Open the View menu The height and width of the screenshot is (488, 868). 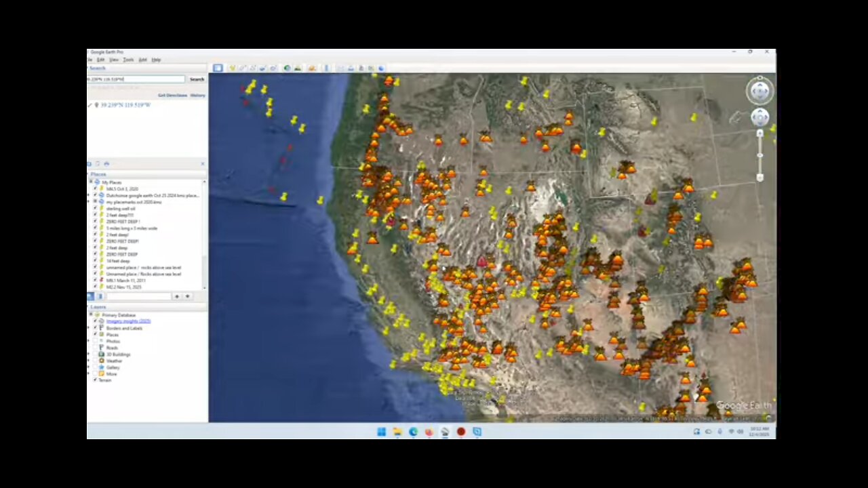tap(114, 60)
